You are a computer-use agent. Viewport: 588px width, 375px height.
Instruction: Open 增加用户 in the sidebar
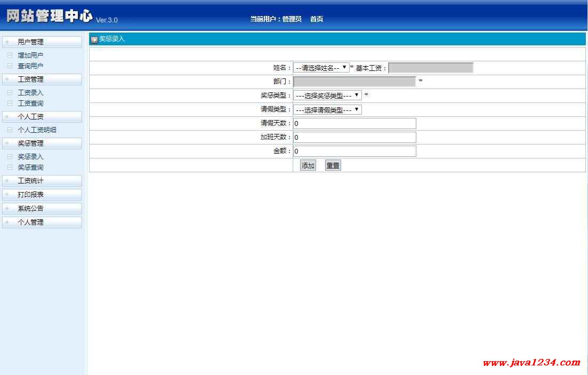[30, 55]
